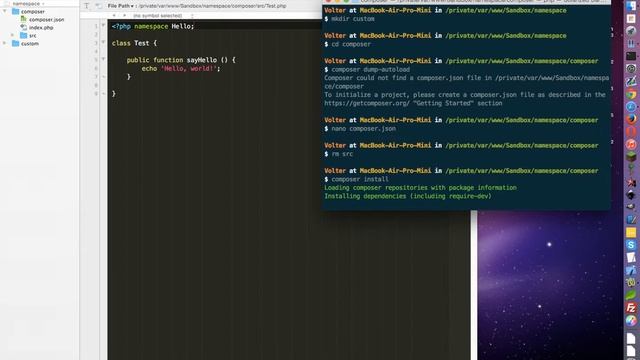Click 'Loading composer repositories' line in terminal

(x=420, y=188)
